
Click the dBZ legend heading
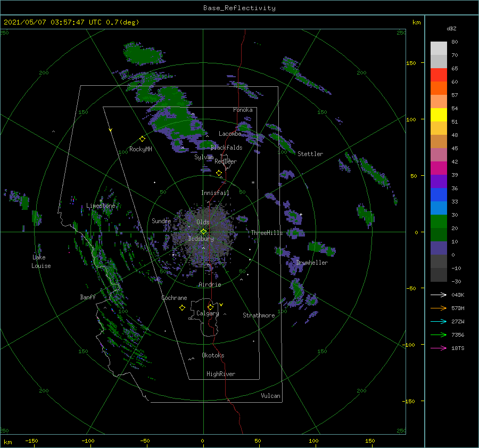[451, 28]
